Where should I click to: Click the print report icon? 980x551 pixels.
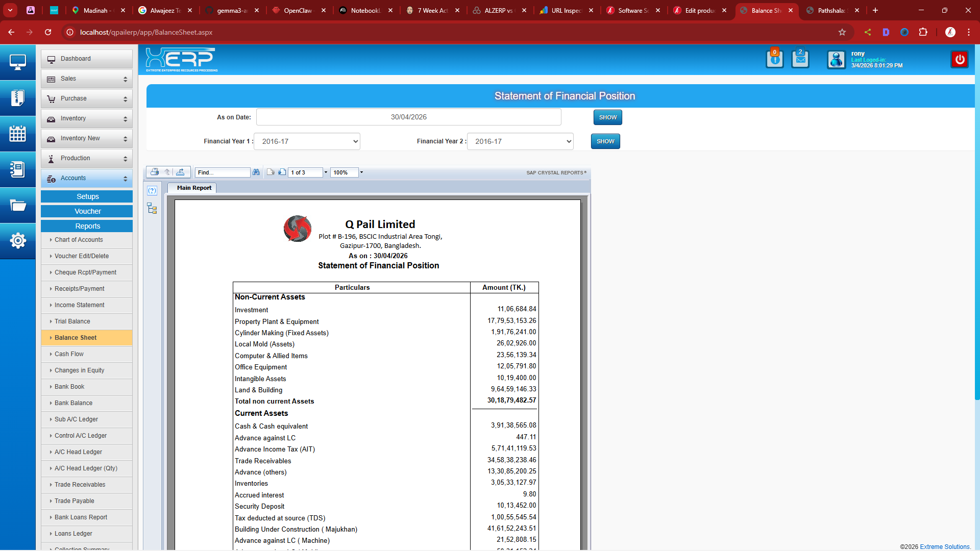pyautogui.click(x=155, y=172)
